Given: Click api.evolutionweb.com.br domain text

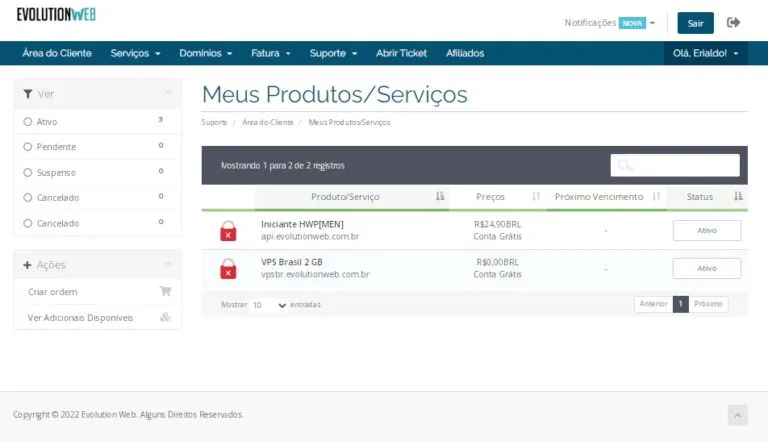Looking at the screenshot, I should coord(310,236).
